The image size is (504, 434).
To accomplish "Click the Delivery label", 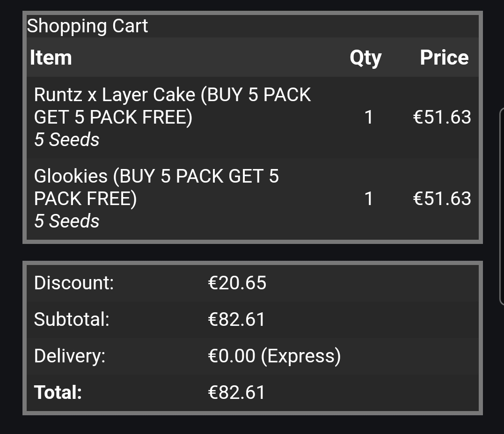I will (70, 356).
